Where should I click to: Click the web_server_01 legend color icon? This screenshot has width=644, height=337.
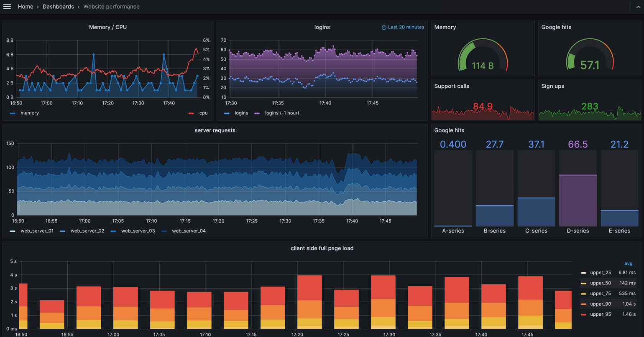tap(13, 231)
